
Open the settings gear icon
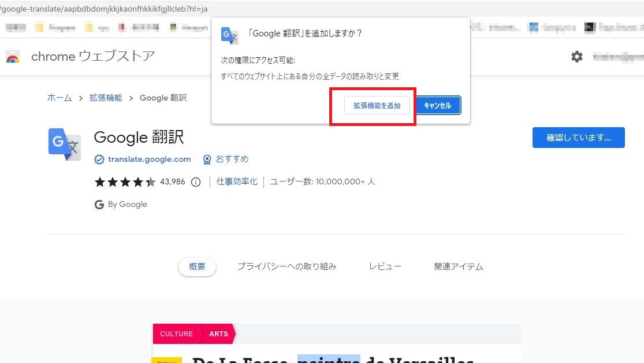point(576,57)
